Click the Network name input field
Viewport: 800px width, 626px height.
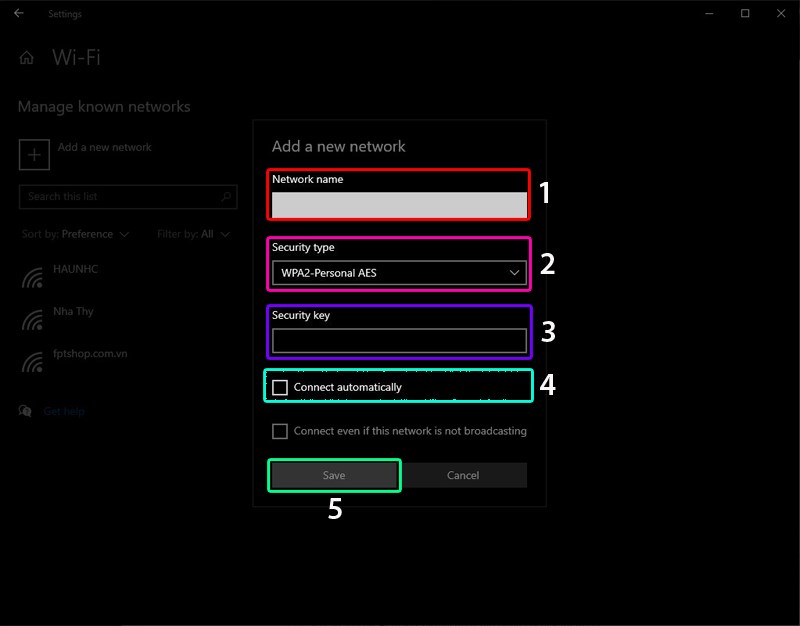(x=399, y=205)
